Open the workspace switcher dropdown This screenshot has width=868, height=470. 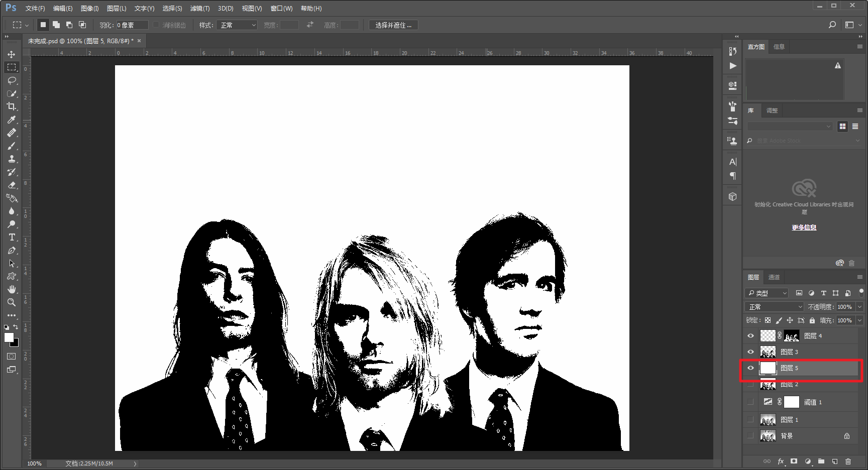tap(853, 25)
